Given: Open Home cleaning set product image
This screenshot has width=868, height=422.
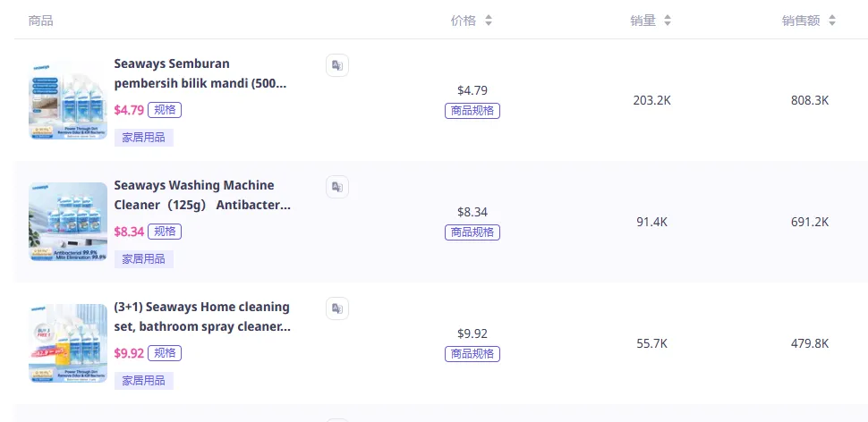Looking at the screenshot, I should pyautogui.click(x=68, y=343).
